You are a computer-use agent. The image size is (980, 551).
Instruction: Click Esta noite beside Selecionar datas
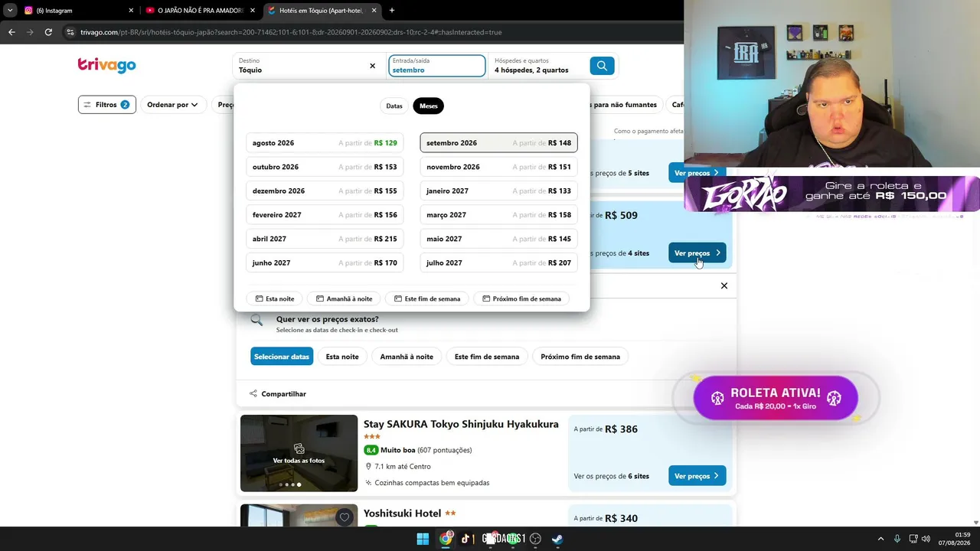pos(342,357)
